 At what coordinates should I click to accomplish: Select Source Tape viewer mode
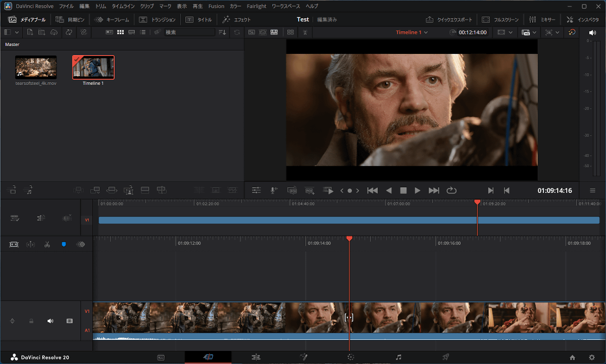[263, 32]
